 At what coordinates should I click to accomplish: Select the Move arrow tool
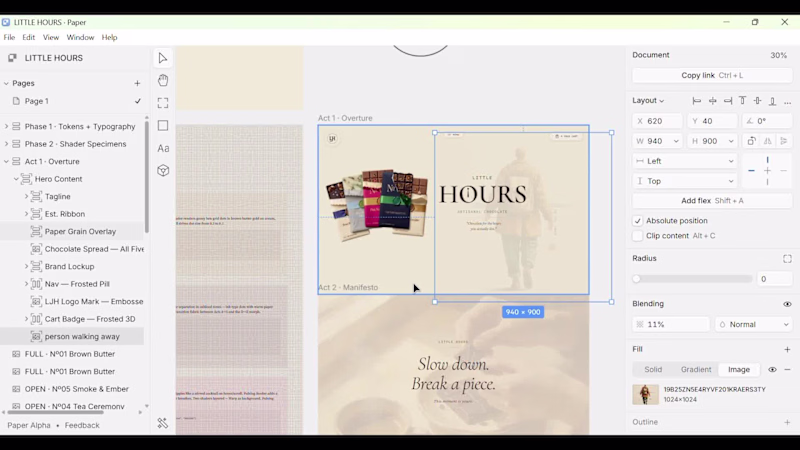[x=163, y=58]
